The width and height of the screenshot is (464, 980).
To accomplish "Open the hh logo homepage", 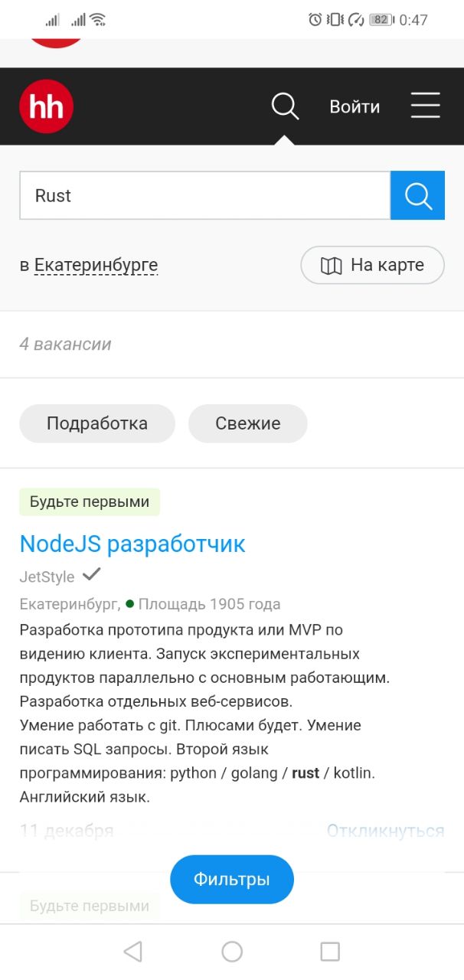I will (x=46, y=106).
